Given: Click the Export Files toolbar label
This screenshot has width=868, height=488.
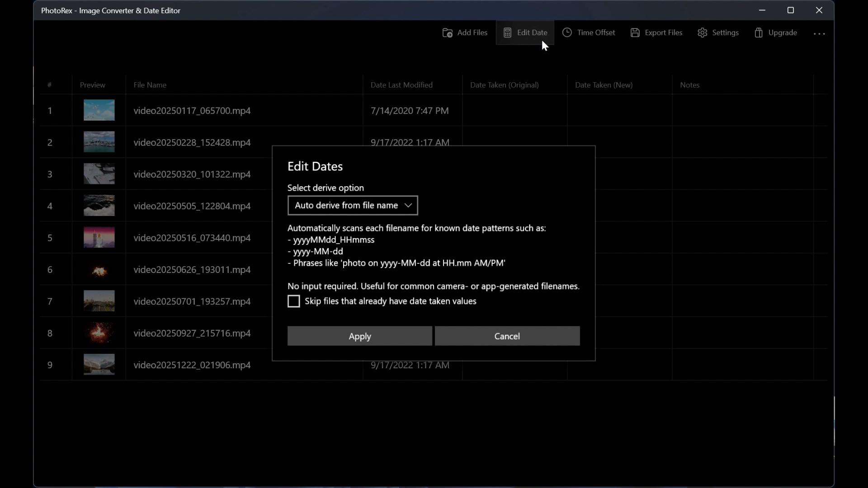Looking at the screenshot, I should [663, 33].
